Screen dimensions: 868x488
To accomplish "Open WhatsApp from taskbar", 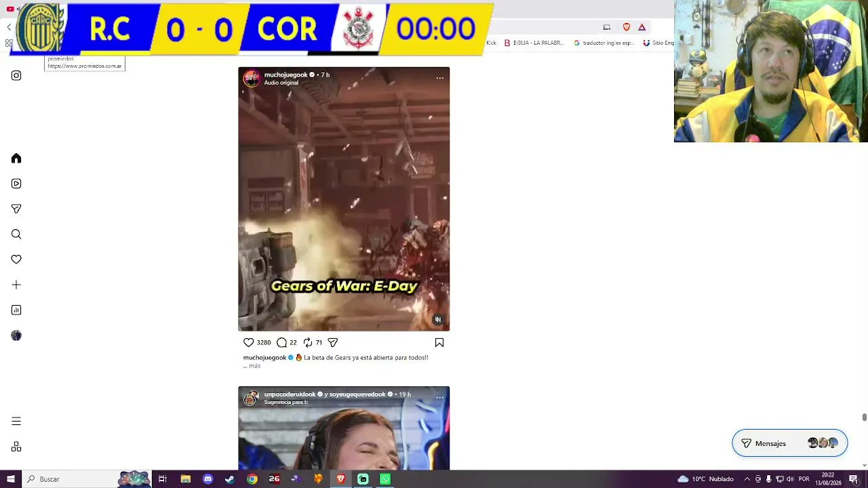I will tap(385, 479).
